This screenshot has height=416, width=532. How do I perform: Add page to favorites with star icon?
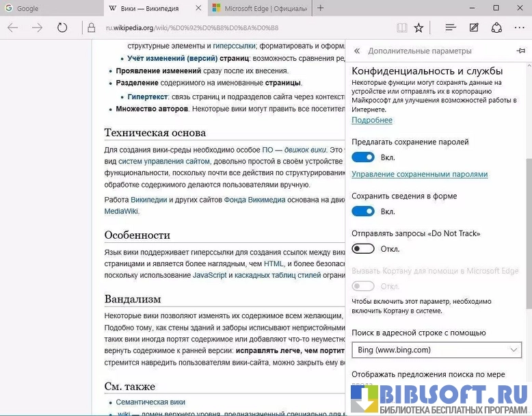point(418,27)
